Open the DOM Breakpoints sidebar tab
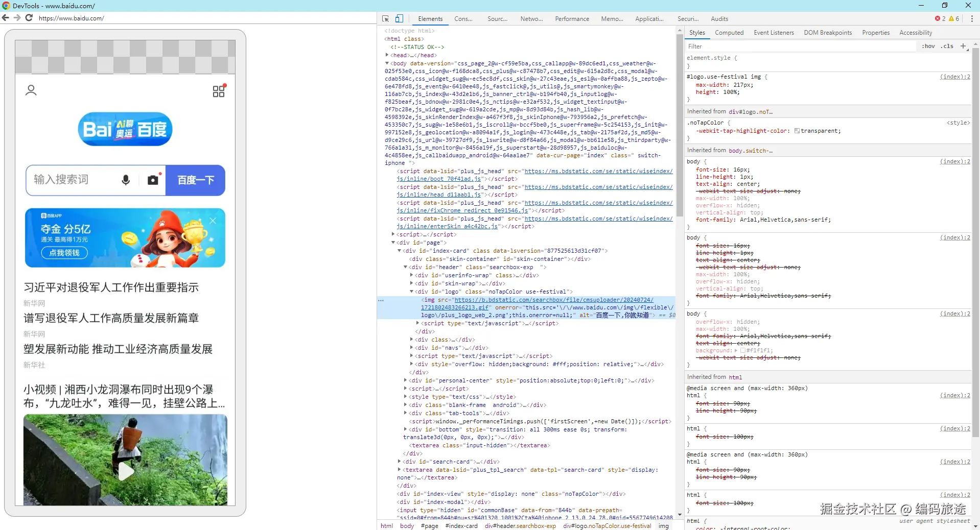980x530 pixels. (828, 33)
